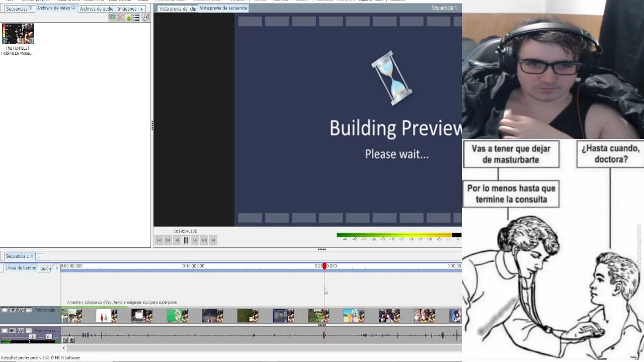Click the horizontal timeline scrollbar
644x362 pixels.
coord(264,348)
